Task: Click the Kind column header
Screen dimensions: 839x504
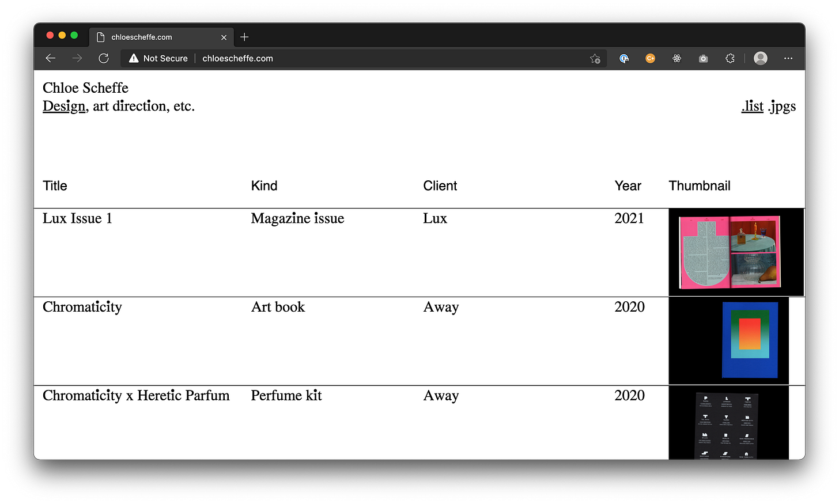Action: (264, 185)
